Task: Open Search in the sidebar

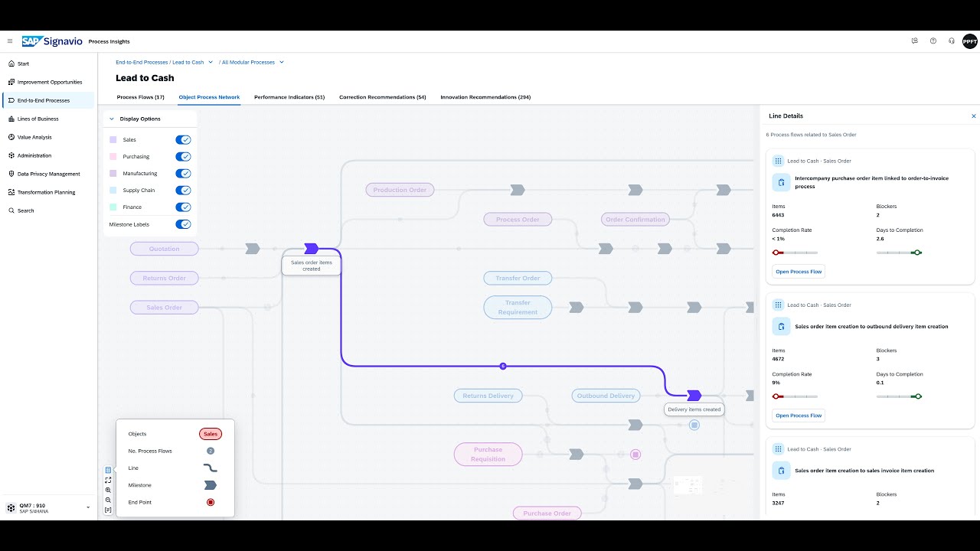Action: [x=48, y=210]
